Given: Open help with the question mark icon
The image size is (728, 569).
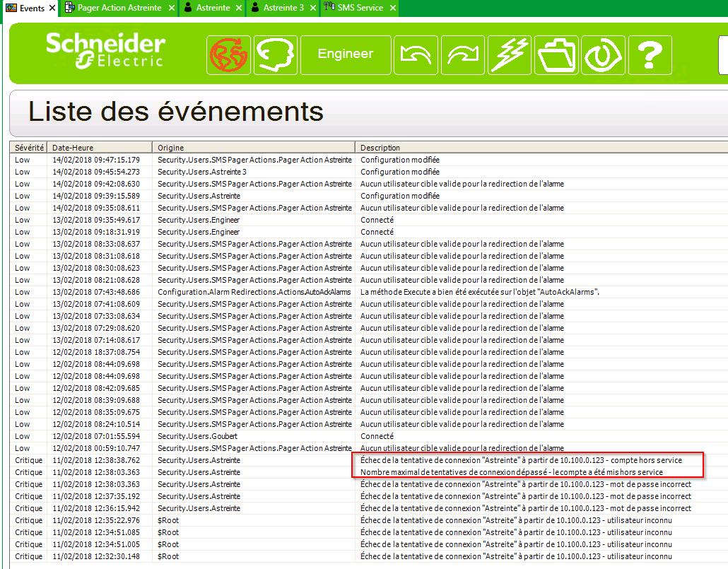Looking at the screenshot, I should [x=649, y=54].
